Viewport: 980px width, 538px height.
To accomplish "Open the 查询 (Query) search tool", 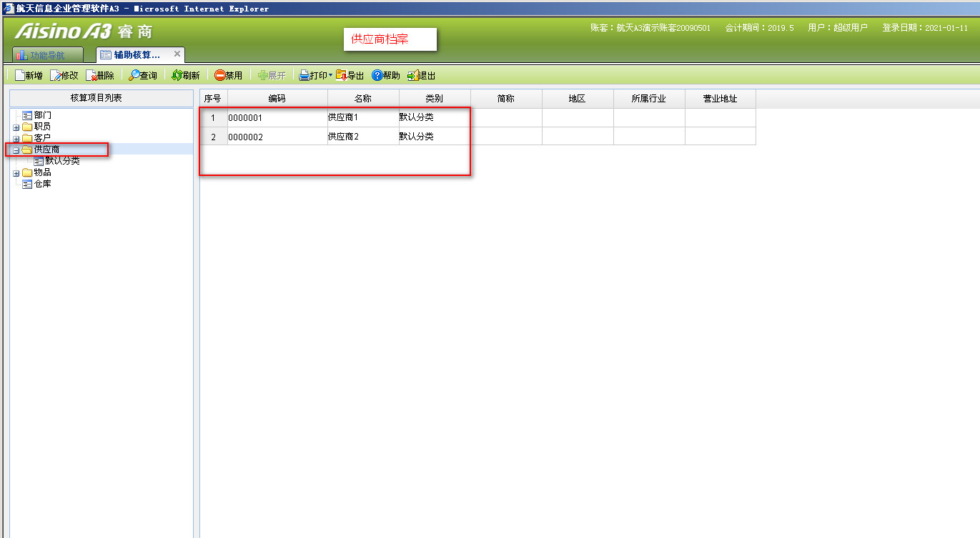I will 134,75.
